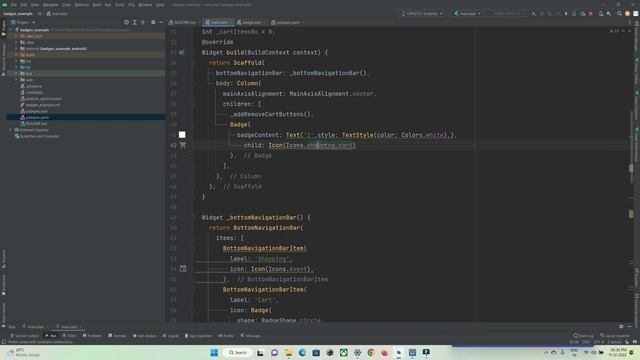Screen dimensions: 640x360
Task: Open the Event Log button in status bar
Action: (583, 336)
